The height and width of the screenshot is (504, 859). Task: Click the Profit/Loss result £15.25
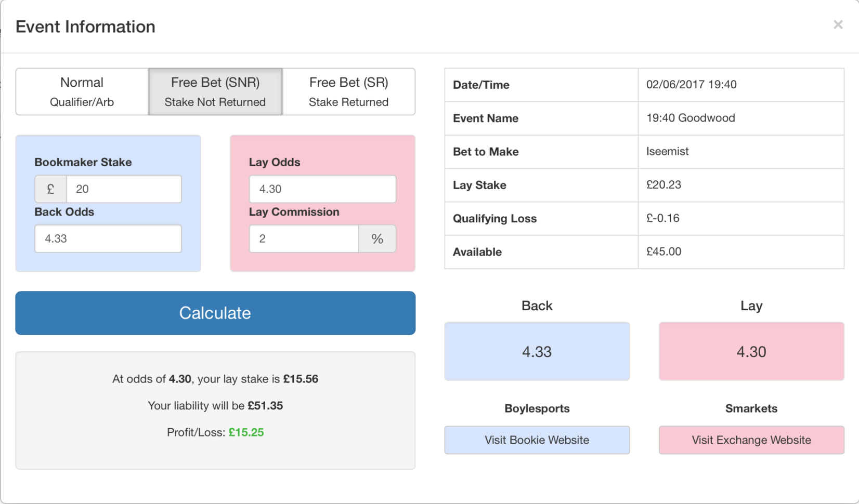[x=246, y=432]
